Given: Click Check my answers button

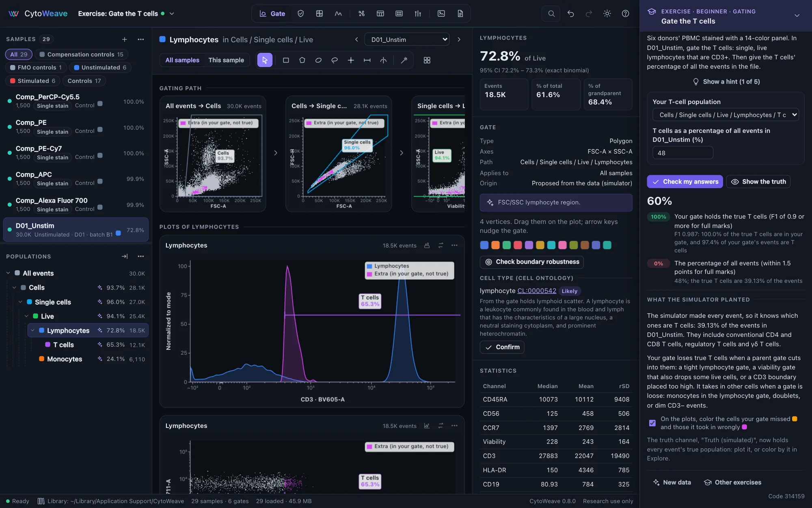Looking at the screenshot, I should click(685, 182).
